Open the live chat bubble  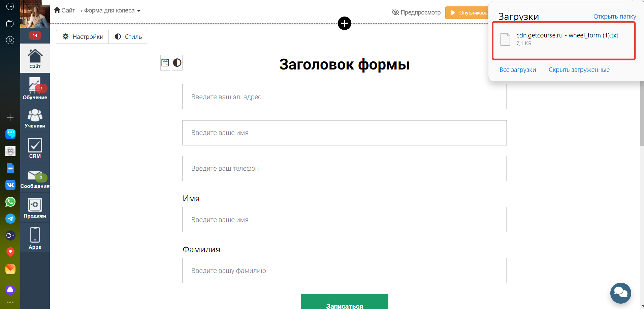coord(620,293)
